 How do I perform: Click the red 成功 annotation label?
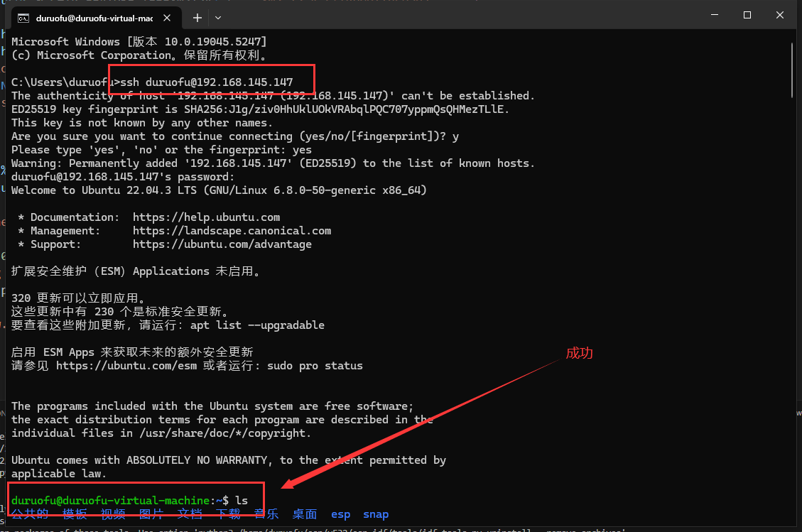pos(579,353)
